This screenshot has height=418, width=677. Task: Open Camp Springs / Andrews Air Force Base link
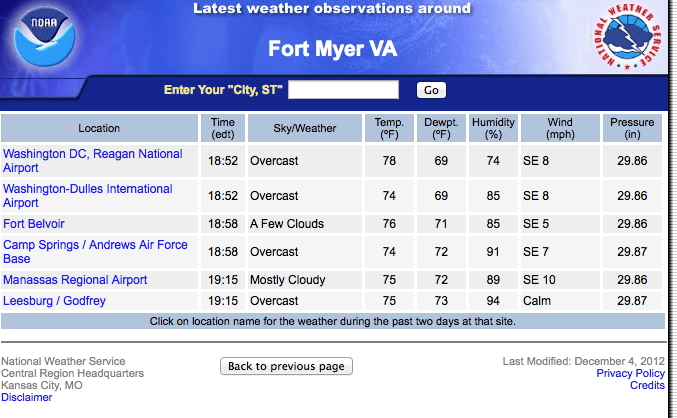(95, 252)
